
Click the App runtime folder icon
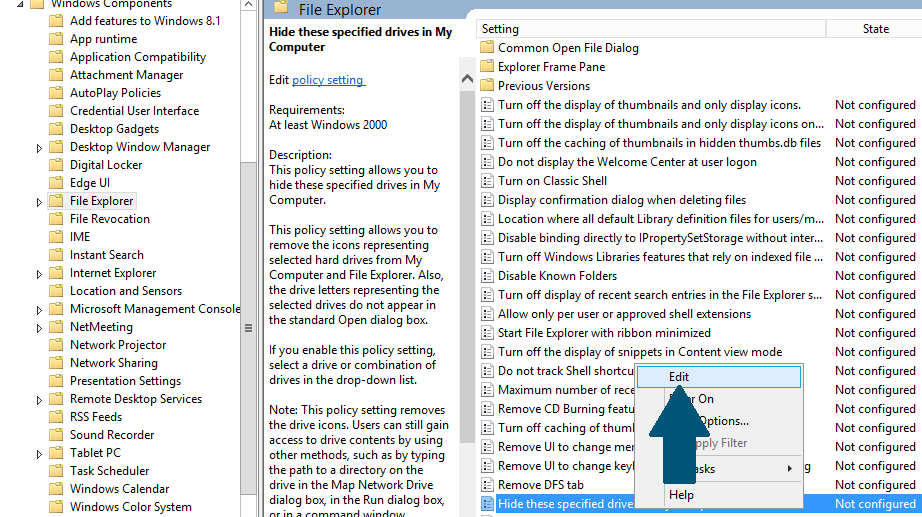pyautogui.click(x=56, y=39)
